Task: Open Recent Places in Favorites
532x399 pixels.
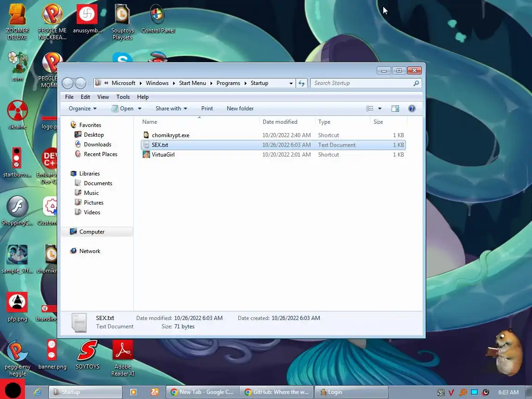Action: (96, 154)
